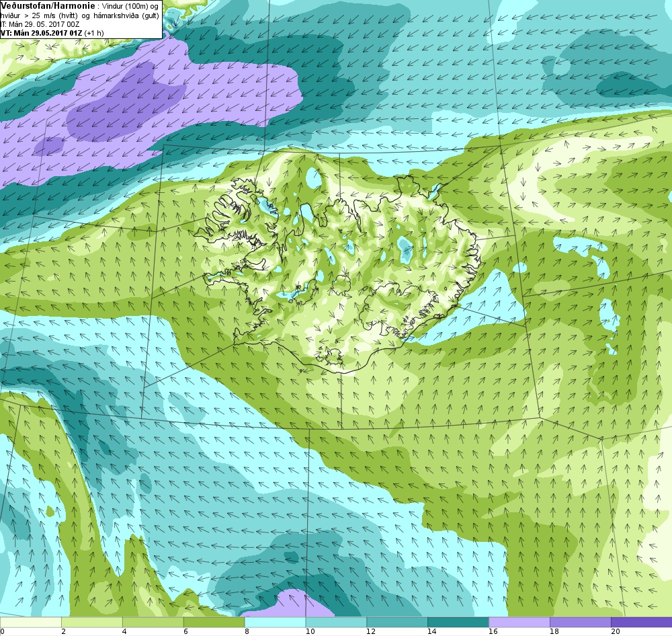Click the 18-20 m/s purple legend swatch
Screen dimensions: 672x636
(x=581, y=622)
